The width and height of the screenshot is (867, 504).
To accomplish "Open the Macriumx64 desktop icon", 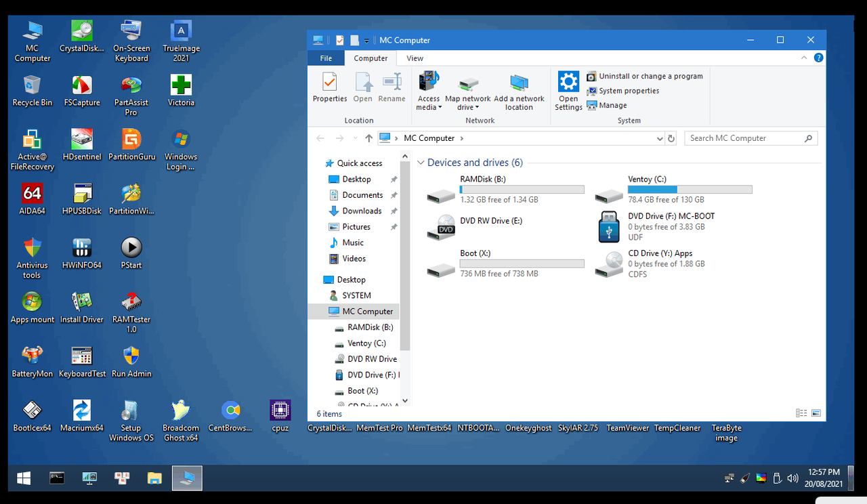I will pyautogui.click(x=82, y=415).
